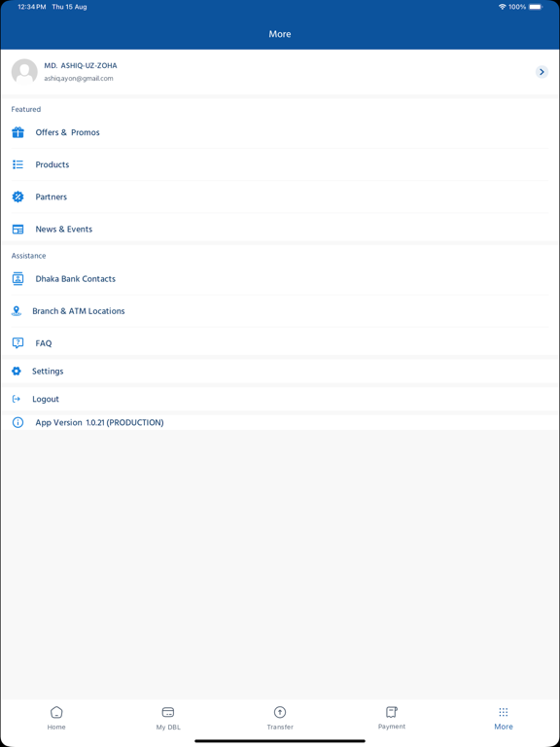Tap the name MD. ASHIQ-UZ-ZOHA
560x747 pixels.
pyautogui.click(x=81, y=66)
